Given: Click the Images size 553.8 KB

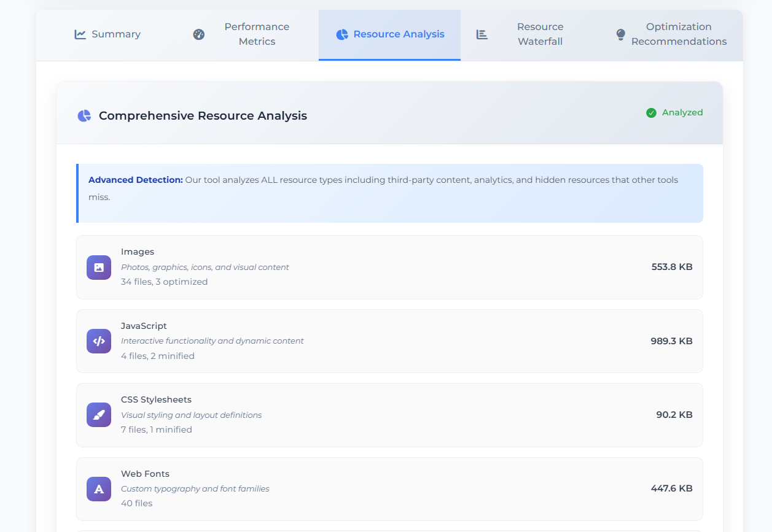Looking at the screenshot, I should tap(672, 267).
